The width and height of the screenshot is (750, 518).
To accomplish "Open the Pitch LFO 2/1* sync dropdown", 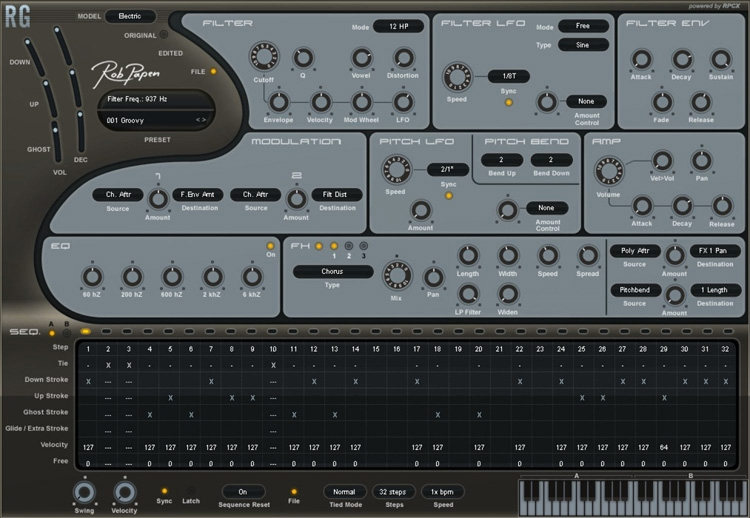I will (447, 169).
